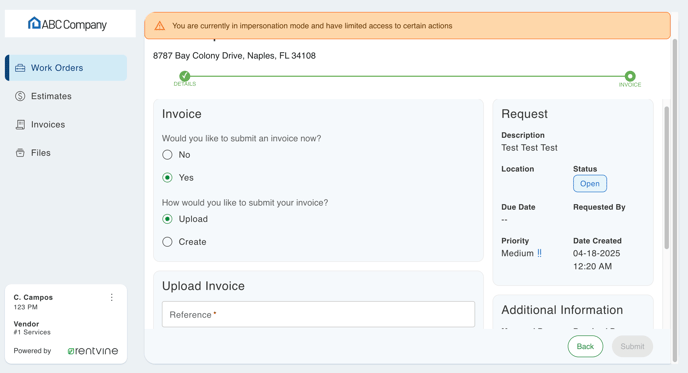Click the Reference input field
This screenshot has height=373, width=688.
(318, 314)
